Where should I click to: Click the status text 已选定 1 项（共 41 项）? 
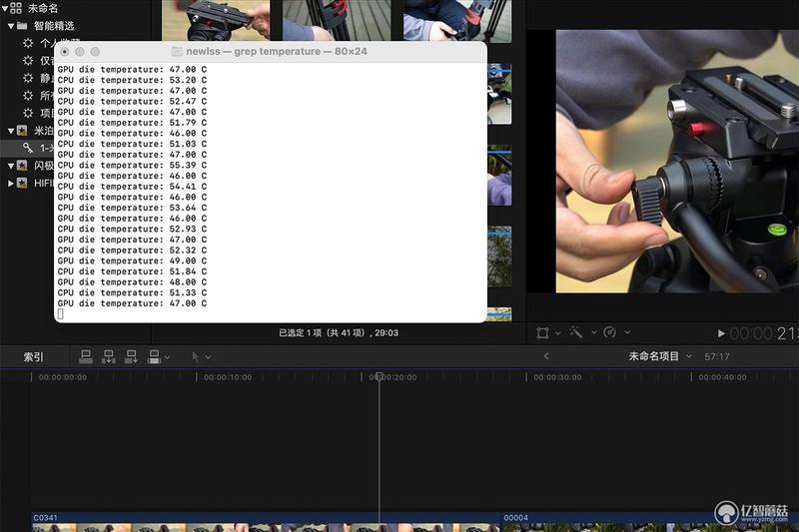(322, 333)
